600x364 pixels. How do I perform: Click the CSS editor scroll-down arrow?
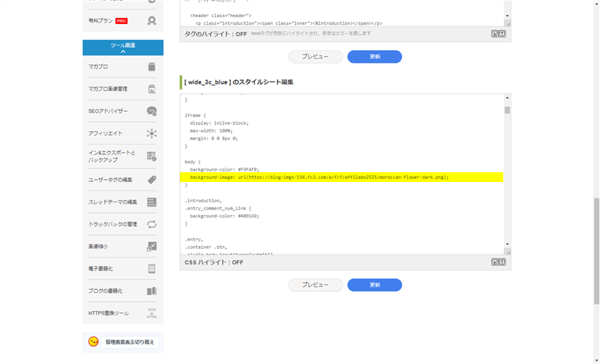pyautogui.click(x=508, y=244)
